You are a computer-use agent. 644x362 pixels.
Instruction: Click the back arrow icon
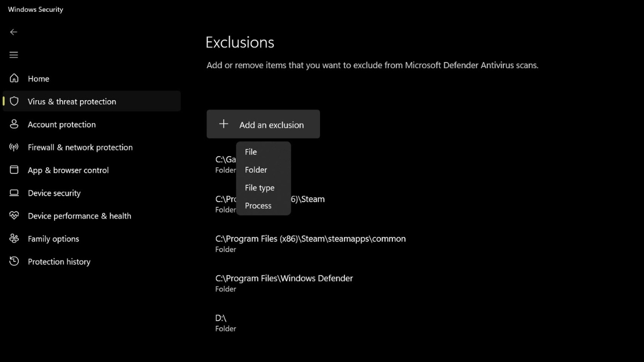(14, 32)
